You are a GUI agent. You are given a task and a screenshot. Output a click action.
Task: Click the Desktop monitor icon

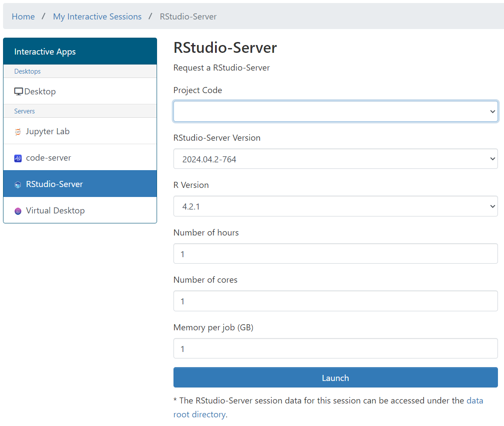19,91
